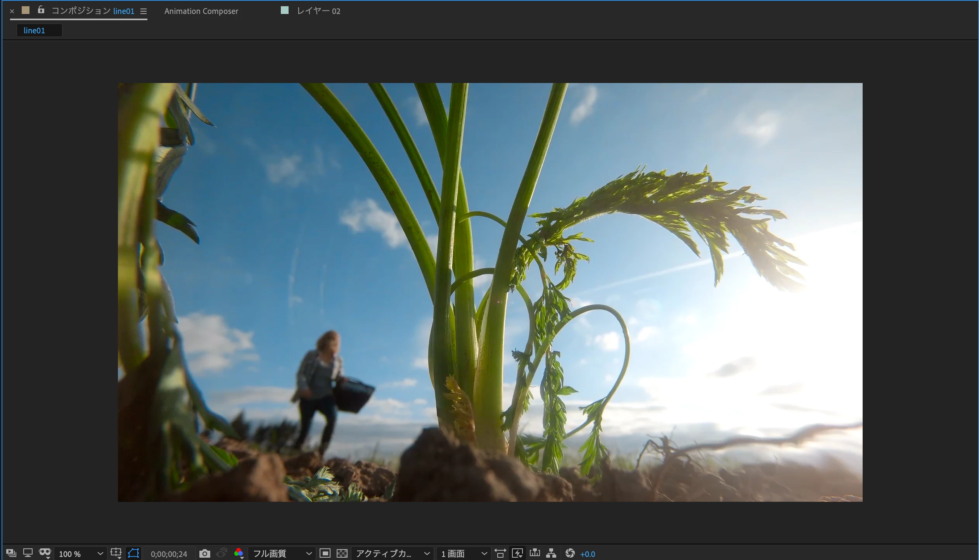Click the fast previews lightning icon

[517, 553]
